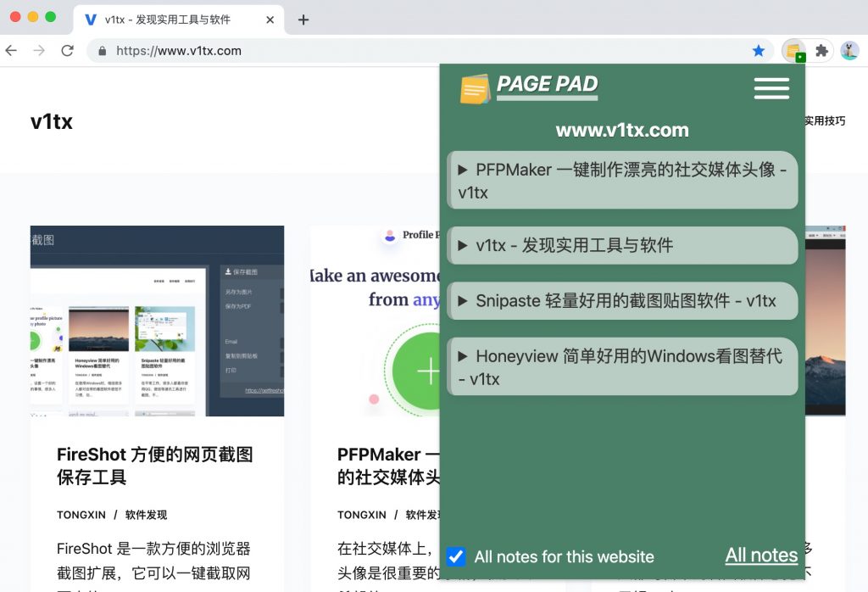
Task: Reload the page with the refresh icon
Action: pyautogui.click(x=68, y=51)
